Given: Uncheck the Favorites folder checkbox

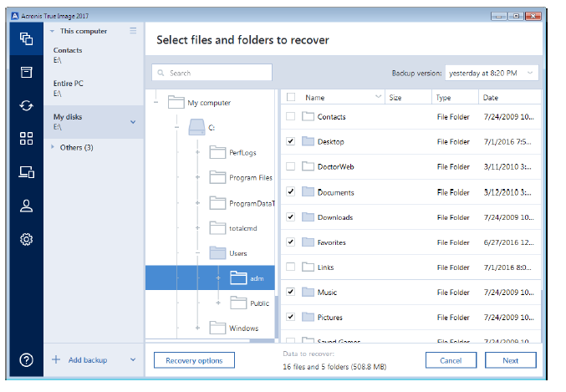Looking at the screenshot, I should pos(291,242).
